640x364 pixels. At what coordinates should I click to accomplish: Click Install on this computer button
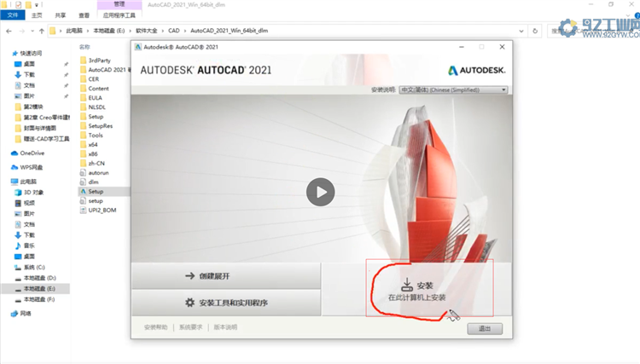coord(416,290)
